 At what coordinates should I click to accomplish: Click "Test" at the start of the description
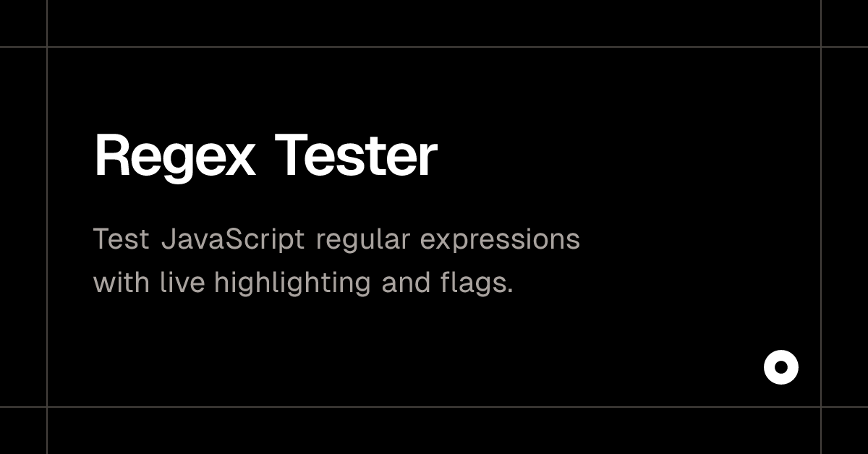(121, 239)
